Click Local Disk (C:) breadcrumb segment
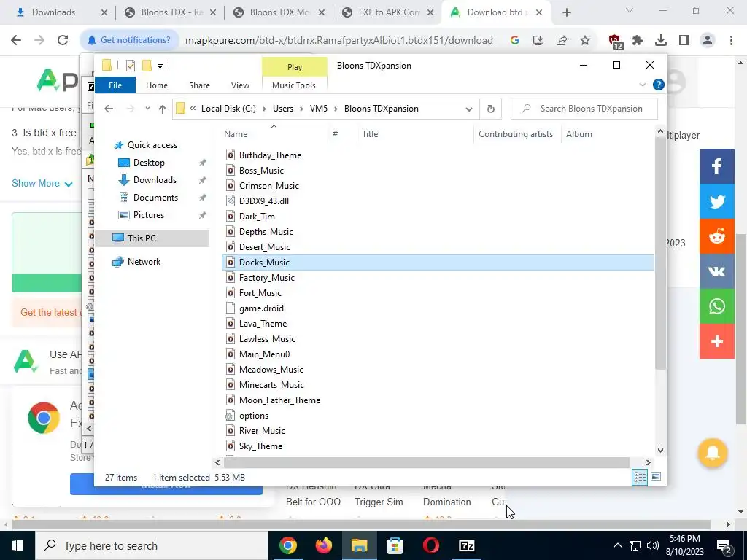The height and width of the screenshot is (560, 747). click(228, 109)
